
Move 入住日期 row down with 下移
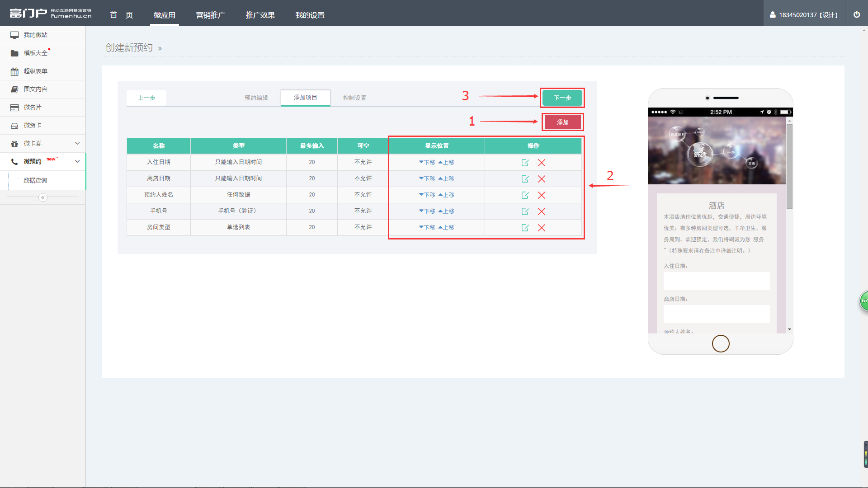(427, 162)
